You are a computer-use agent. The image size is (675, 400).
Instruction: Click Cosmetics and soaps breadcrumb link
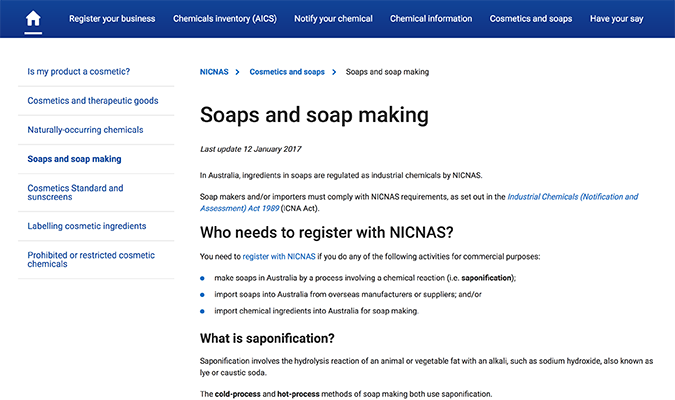(287, 72)
